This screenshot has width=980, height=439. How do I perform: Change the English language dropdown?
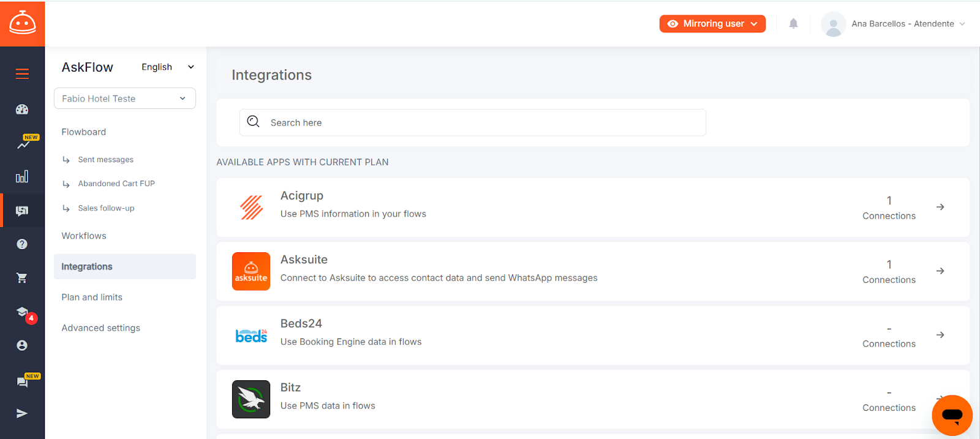tap(168, 67)
